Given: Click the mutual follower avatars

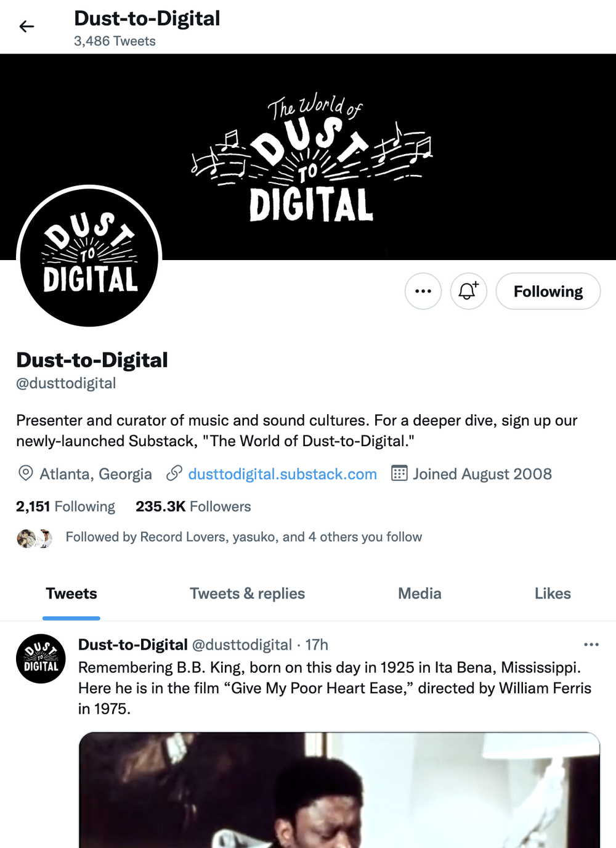Looking at the screenshot, I should tap(34, 538).
